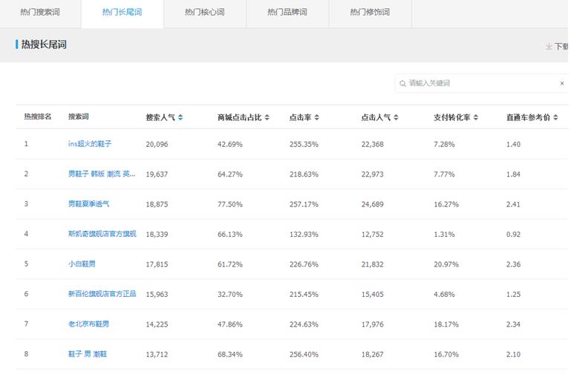Click the 小白鞋男 keyword link

[x=82, y=264]
